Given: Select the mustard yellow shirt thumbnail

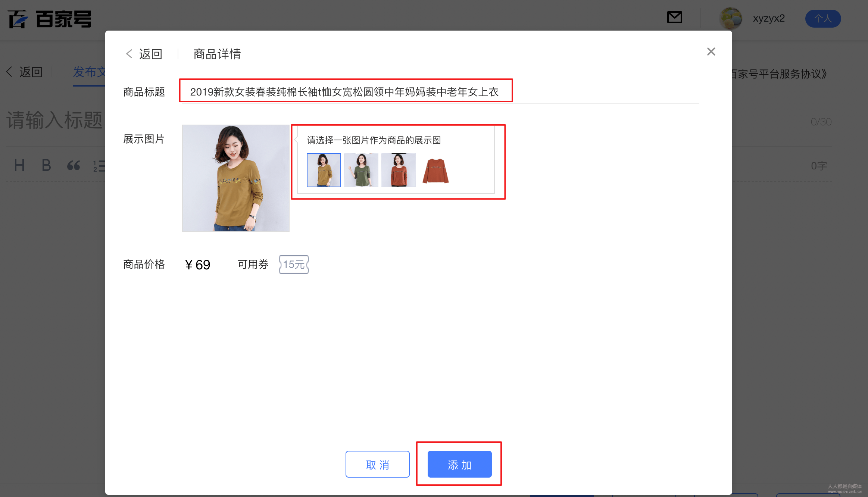Looking at the screenshot, I should pos(324,170).
